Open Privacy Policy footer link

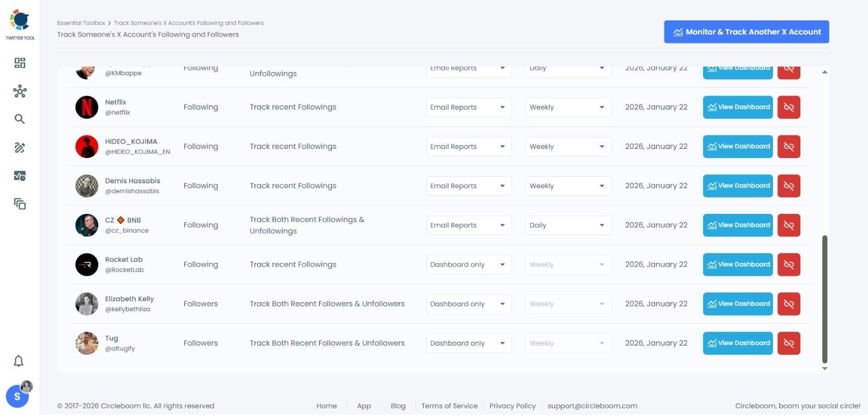coord(512,406)
